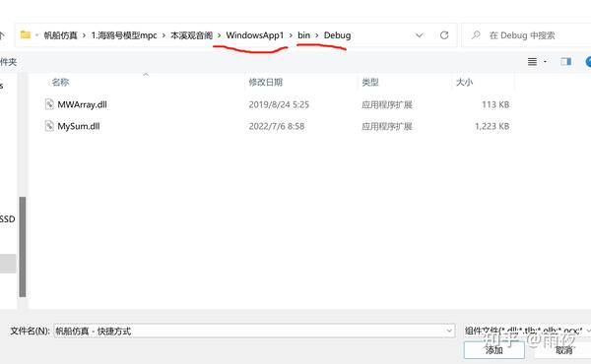Click the search magnifier icon

pos(476,35)
